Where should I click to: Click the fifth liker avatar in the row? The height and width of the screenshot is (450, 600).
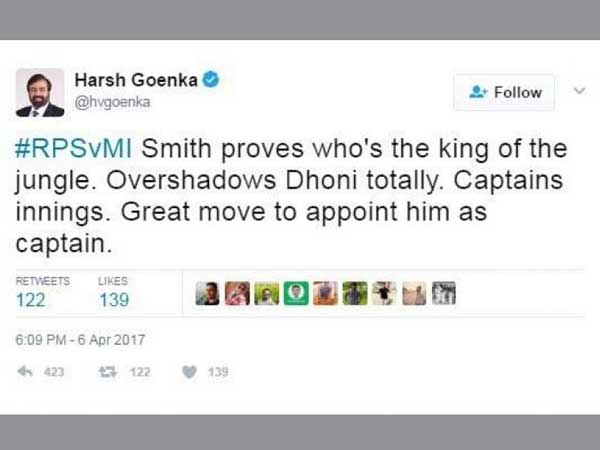pos(325,293)
